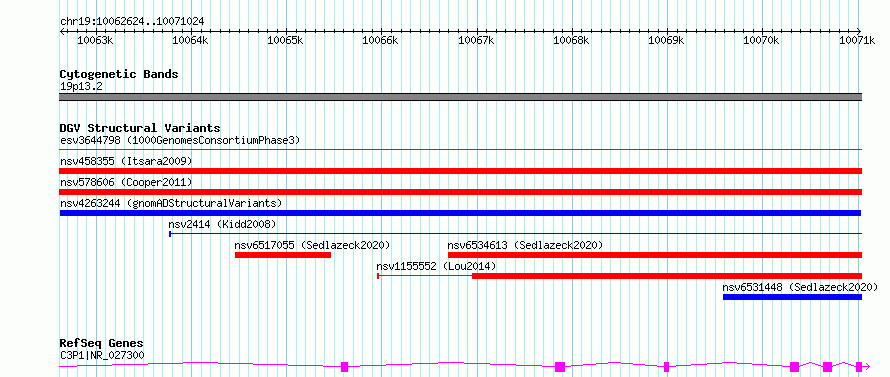Click the C3P1 exon near 10070.3k
This screenshot has width=890, height=377.
pos(795,367)
